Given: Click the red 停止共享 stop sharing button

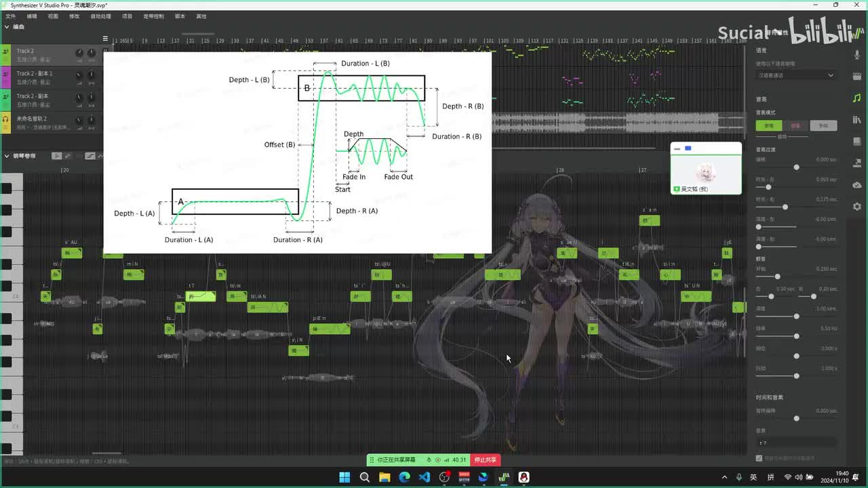Looking at the screenshot, I should [486, 460].
